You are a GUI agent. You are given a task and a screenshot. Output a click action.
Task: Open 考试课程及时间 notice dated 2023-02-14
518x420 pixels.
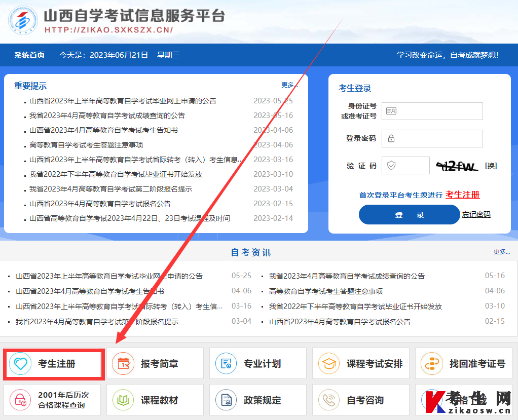pos(130,218)
